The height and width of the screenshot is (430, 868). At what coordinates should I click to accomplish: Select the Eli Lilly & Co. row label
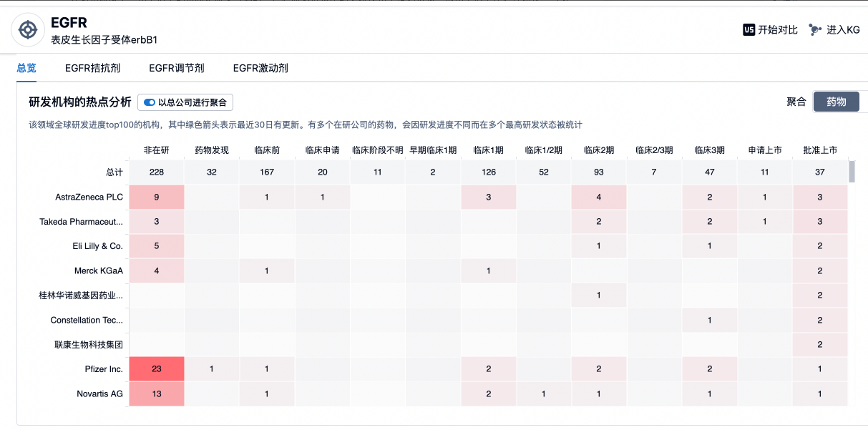(x=98, y=246)
